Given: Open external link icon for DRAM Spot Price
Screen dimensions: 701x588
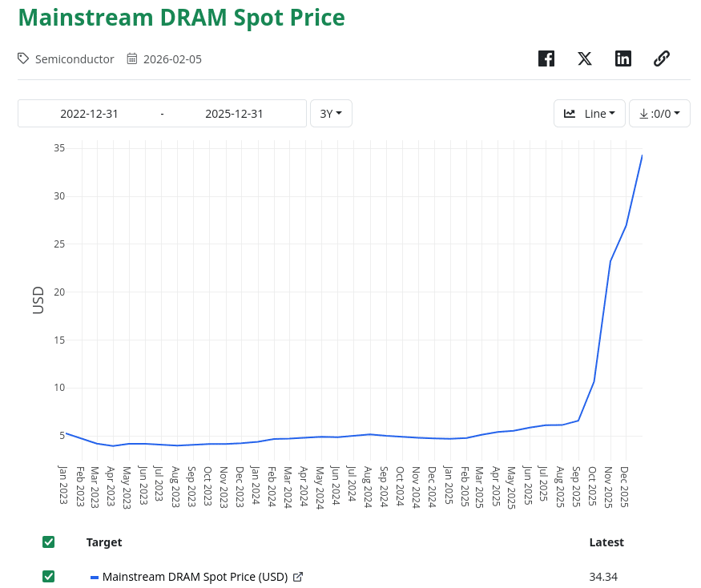Looking at the screenshot, I should pos(298,577).
